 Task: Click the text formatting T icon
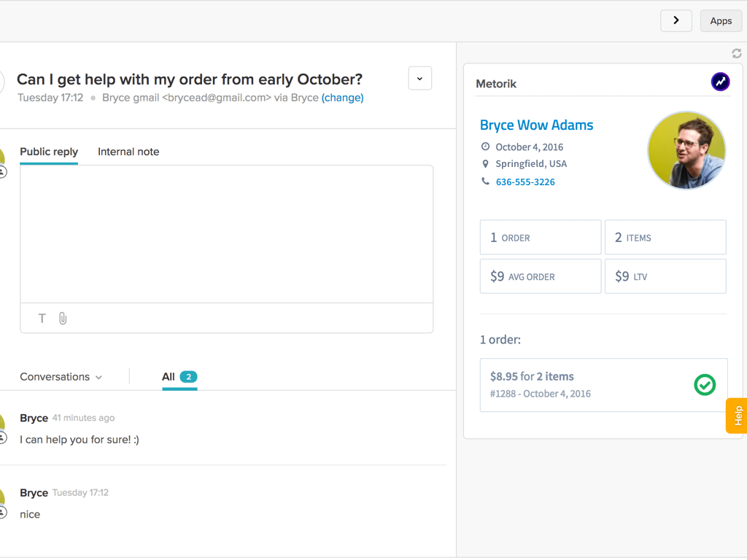point(42,318)
